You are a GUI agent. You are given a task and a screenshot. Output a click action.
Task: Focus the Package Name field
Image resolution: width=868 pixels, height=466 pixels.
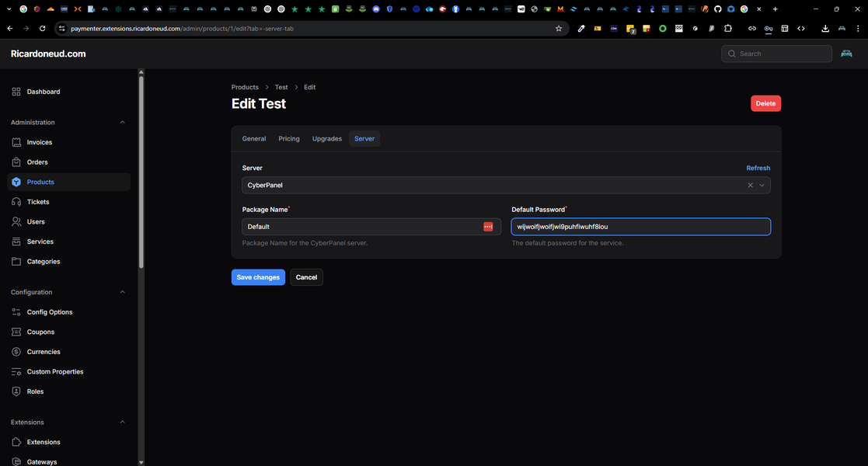pyautogui.click(x=371, y=227)
